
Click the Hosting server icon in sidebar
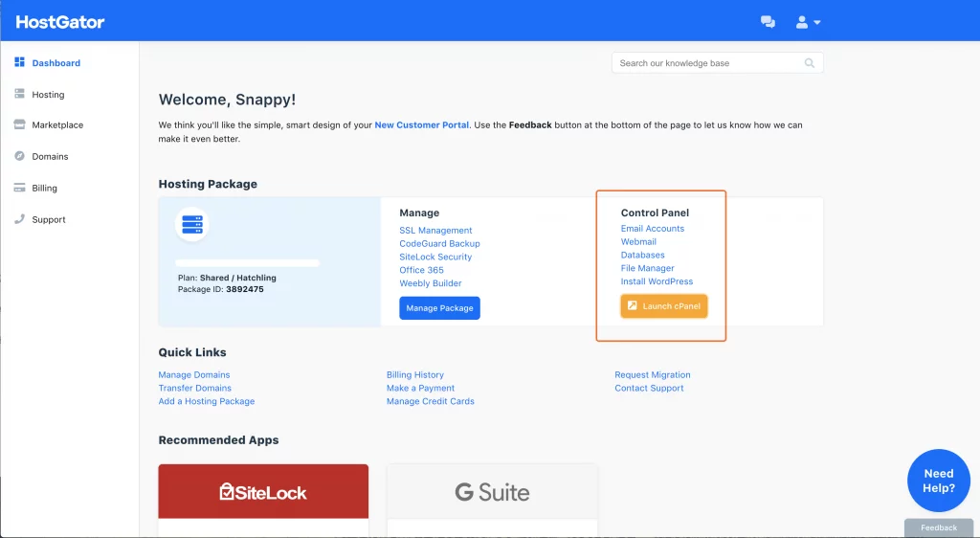19,94
